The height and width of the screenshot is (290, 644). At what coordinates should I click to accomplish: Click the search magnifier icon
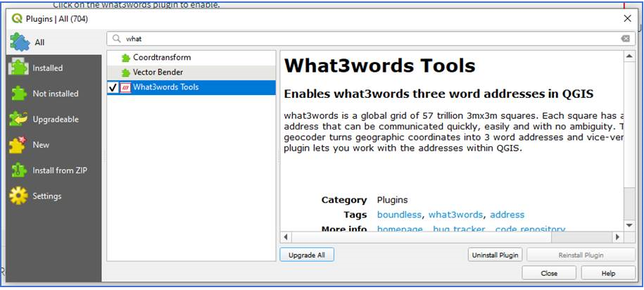[x=117, y=39]
